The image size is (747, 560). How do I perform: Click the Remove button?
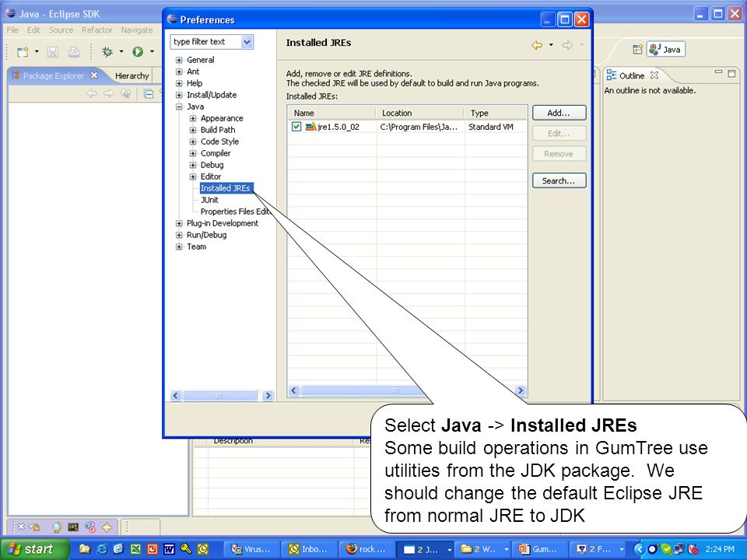pyautogui.click(x=559, y=154)
